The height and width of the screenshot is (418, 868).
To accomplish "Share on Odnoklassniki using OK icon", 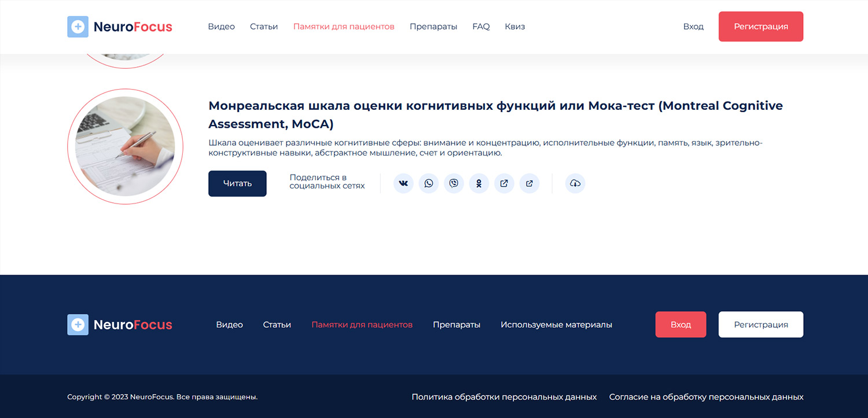I will click(479, 183).
